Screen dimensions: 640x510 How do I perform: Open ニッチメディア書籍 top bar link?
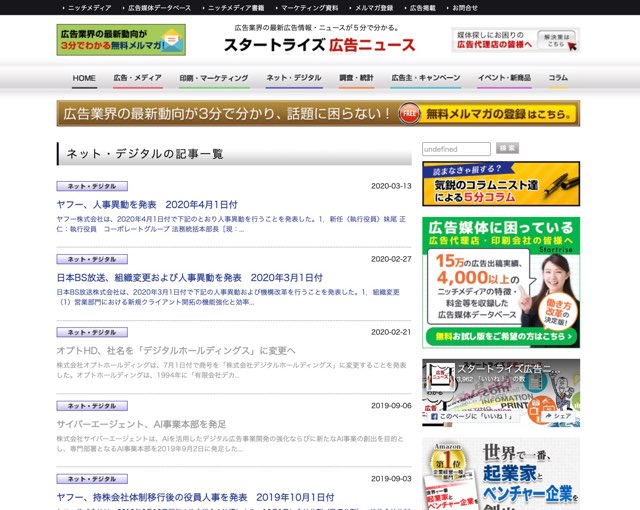click(236, 8)
